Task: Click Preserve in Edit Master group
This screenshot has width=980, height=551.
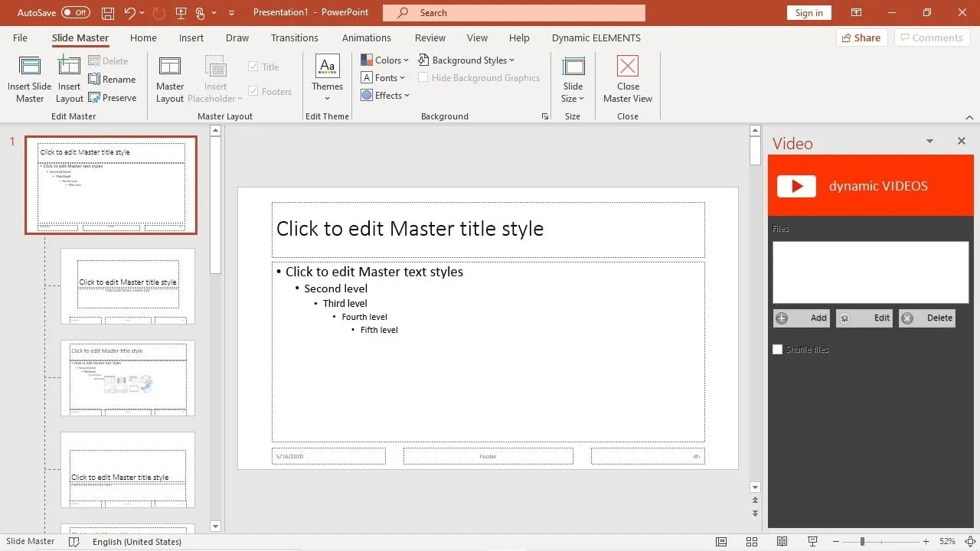Action: point(113,98)
